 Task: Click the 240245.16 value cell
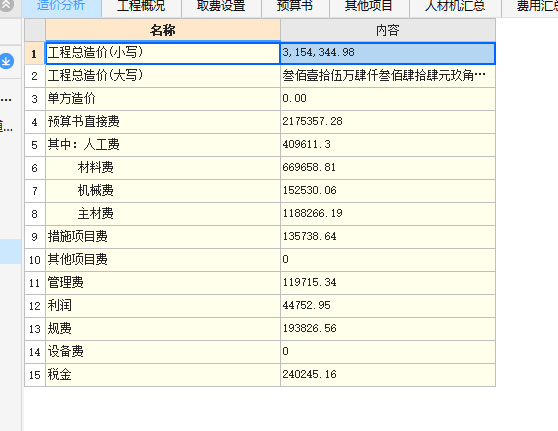(388, 375)
